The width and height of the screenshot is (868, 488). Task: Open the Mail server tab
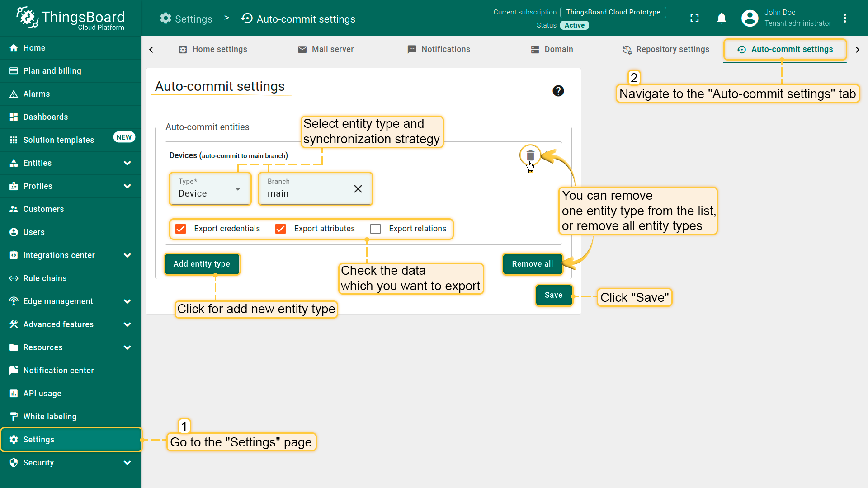[x=325, y=49]
